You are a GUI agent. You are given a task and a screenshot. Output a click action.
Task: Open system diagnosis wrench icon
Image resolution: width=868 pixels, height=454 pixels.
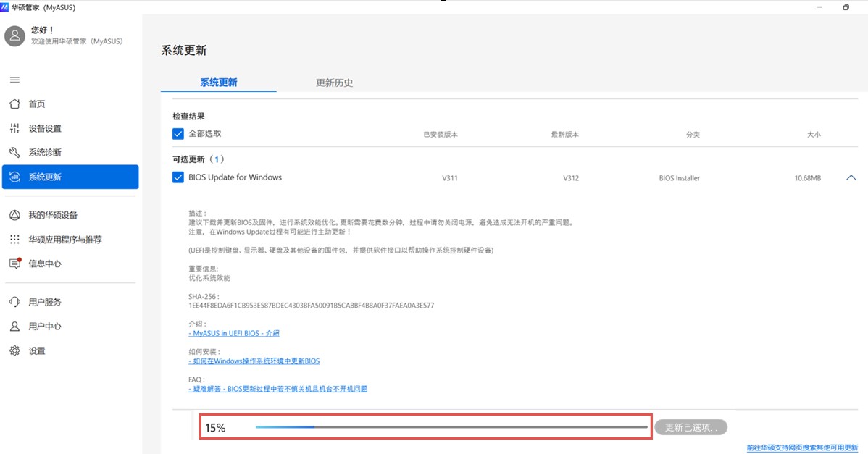coord(14,153)
